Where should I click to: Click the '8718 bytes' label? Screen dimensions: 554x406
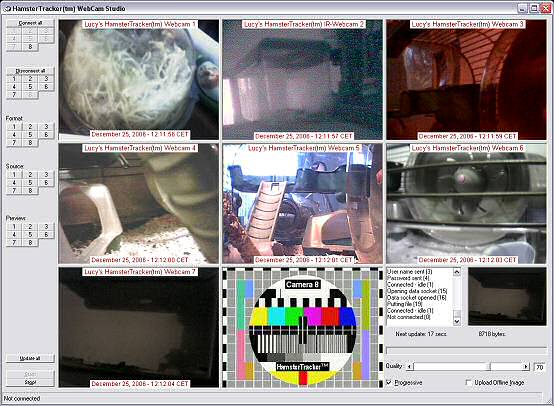[492, 334]
